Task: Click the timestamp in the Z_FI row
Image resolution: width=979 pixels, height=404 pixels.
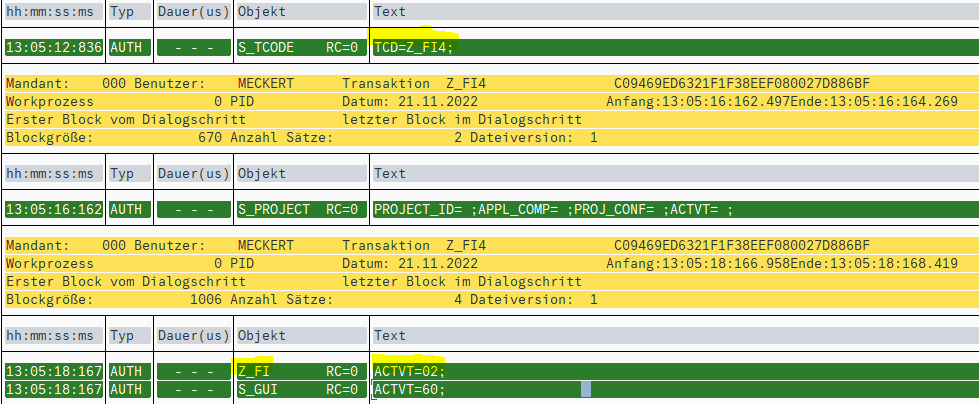Action: [x=52, y=372]
